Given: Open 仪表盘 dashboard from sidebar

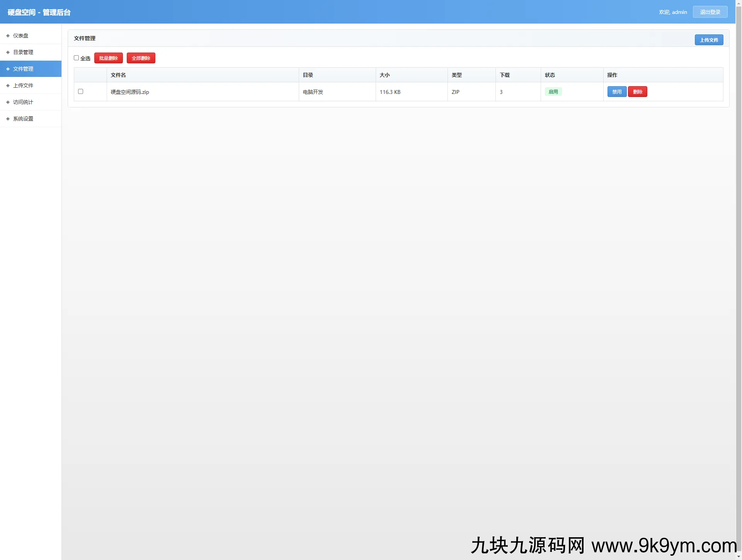Looking at the screenshot, I should tap(21, 36).
